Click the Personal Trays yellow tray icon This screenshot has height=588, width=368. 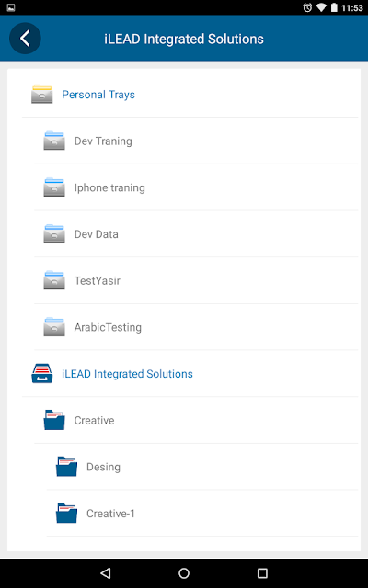tap(42, 94)
